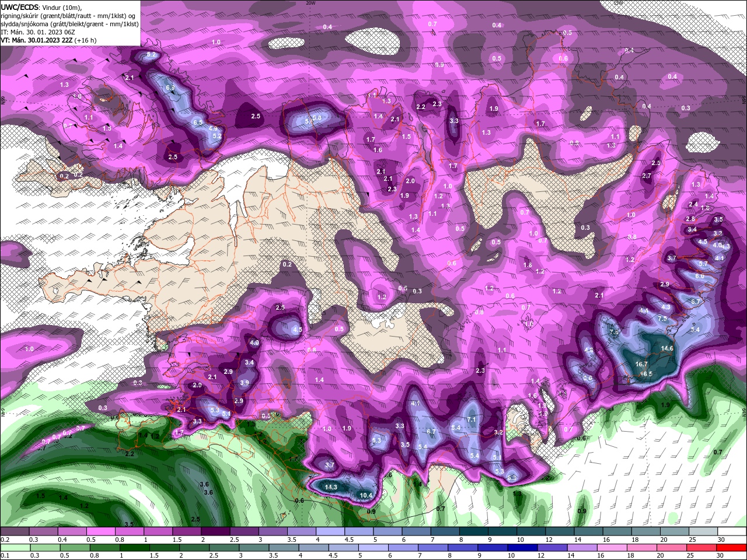Click the 5.0 value on the north coast
The width and height of the screenshot is (747, 560).
point(317,118)
